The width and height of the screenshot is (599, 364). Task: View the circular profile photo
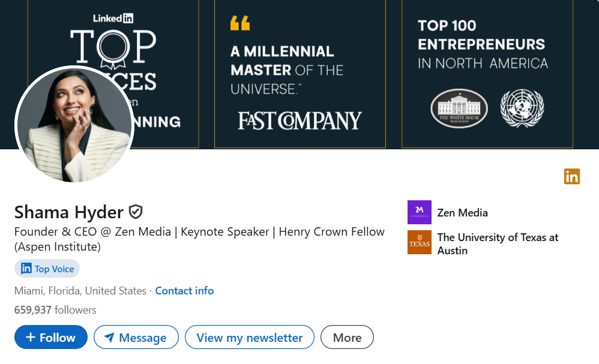pyautogui.click(x=74, y=124)
